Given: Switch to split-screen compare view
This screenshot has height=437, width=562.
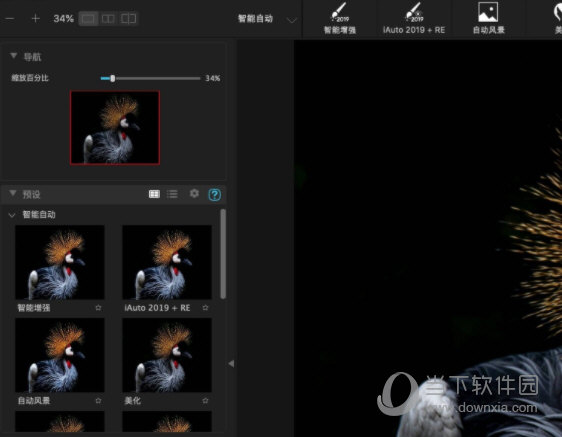Looking at the screenshot, I should (x=128, y=19).
